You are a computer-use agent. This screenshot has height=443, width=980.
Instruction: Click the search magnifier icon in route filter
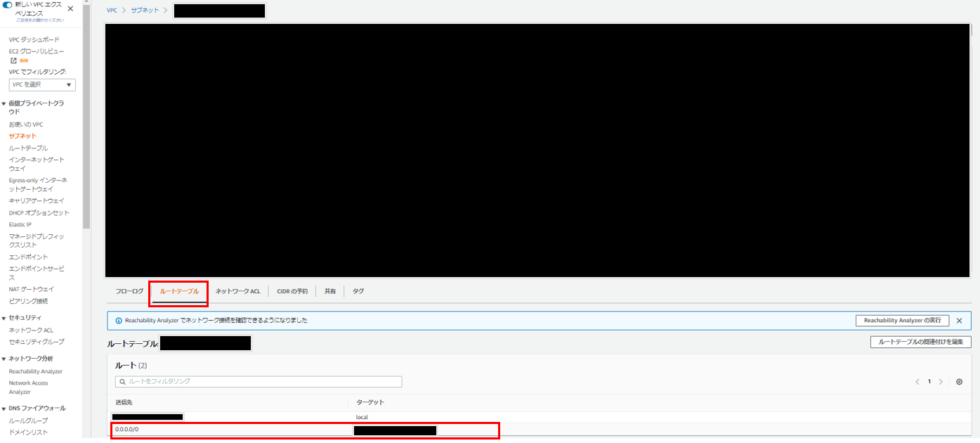pyautogui.click(x=122, y=382)
